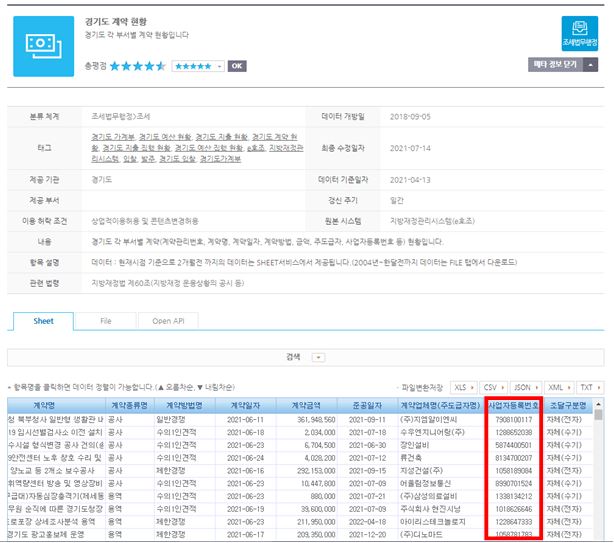Click the blue star rating display
This screenshot has height=543, width=614.
(x=137, y=66)
